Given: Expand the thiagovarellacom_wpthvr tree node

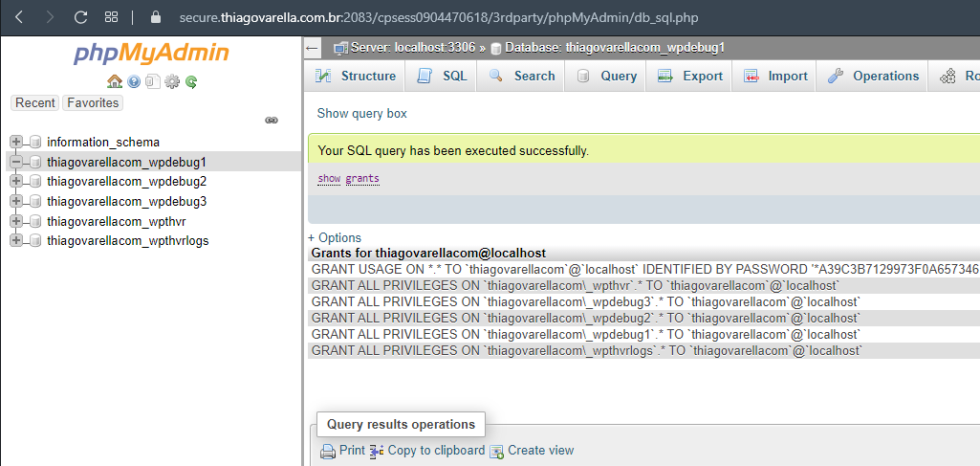Looking at the screenshot, I should point(16,221).
